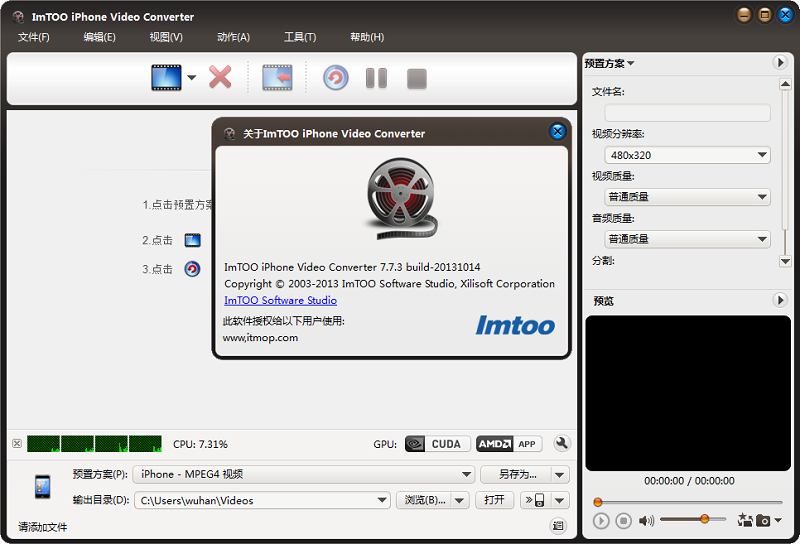The width and height of the screenshot is (800, 544).
Task: Play the preview video
Action: pos(601,521)
